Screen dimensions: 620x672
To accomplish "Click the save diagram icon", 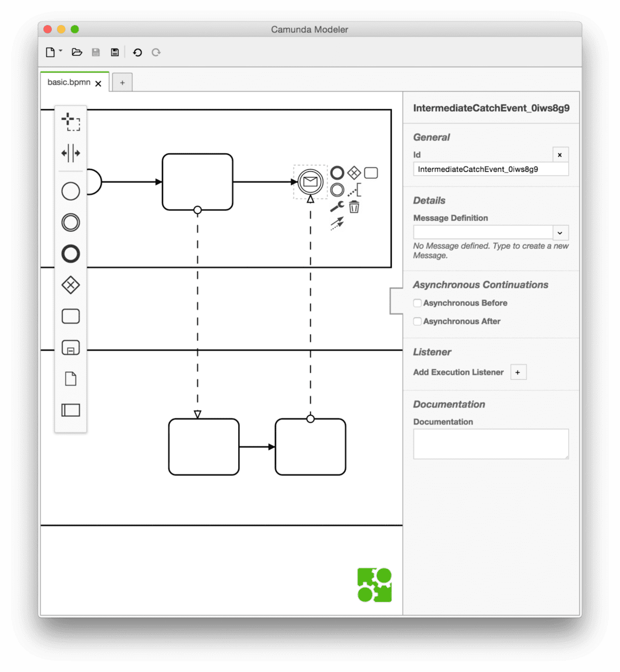I will (96, 52).
